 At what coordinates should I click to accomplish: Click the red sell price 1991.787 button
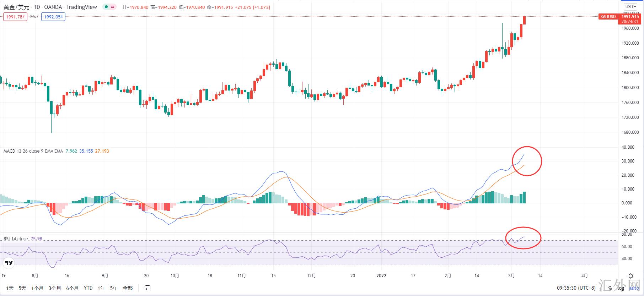pyautogui.click(x=15, y=17)
